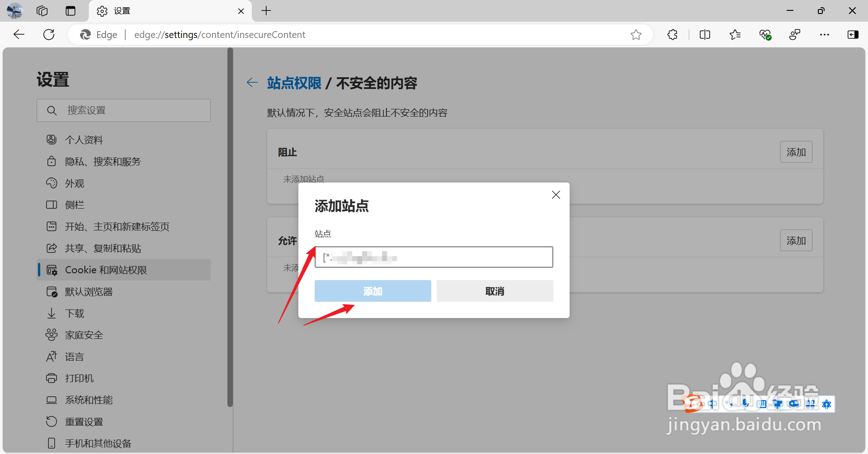Open the Settings and more menu

(825, 34)
